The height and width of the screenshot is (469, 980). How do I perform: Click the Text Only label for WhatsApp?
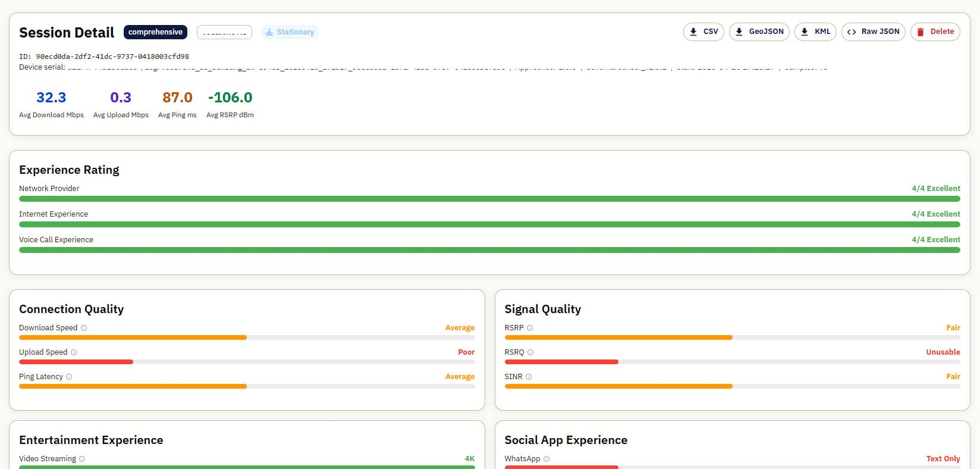943,459
